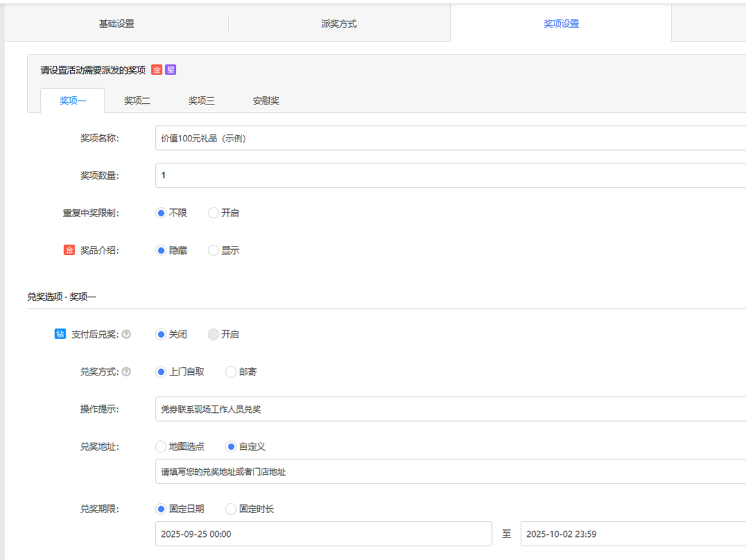The height and width of the screenshot is (560, 746).
Task: Open the 奖项一 sub-tab
Action: click(x=73, y=100)
